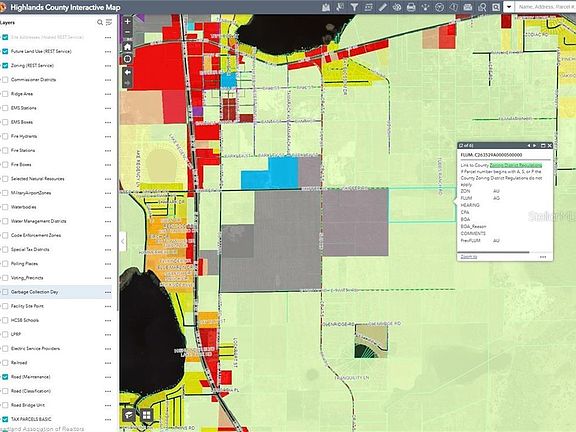Open the magnifier search box icon
The width and height of the screenshot is (576, 432).
[x=496, y=7]
